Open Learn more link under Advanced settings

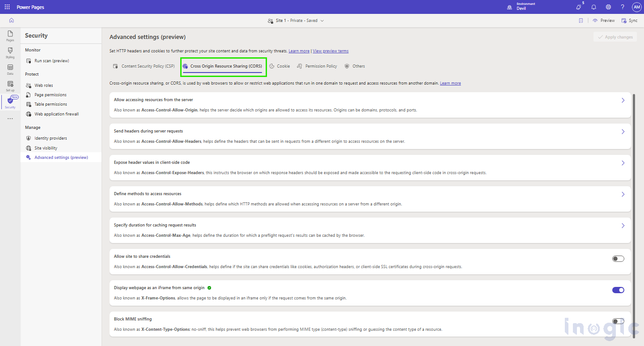(299, 51)
